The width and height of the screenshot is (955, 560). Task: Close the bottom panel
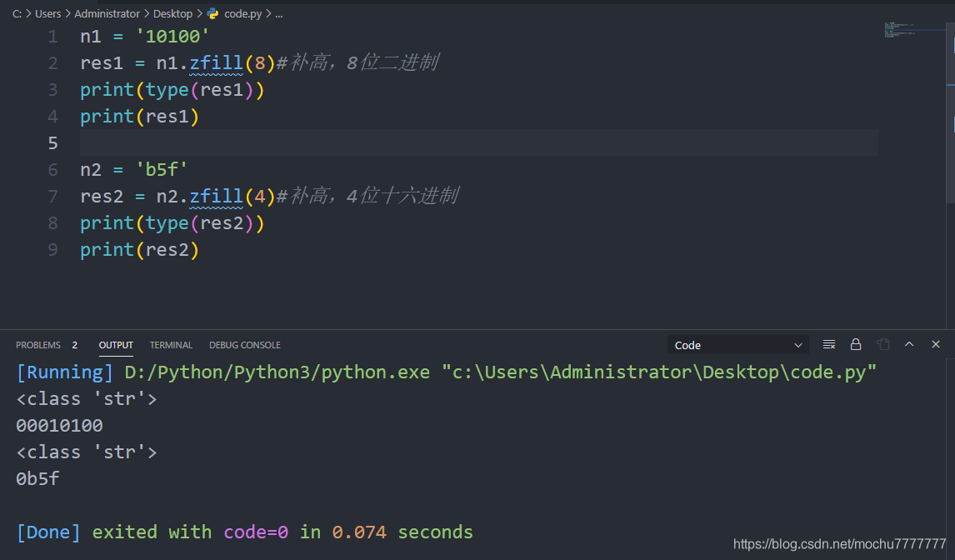(x=936, y=344)
